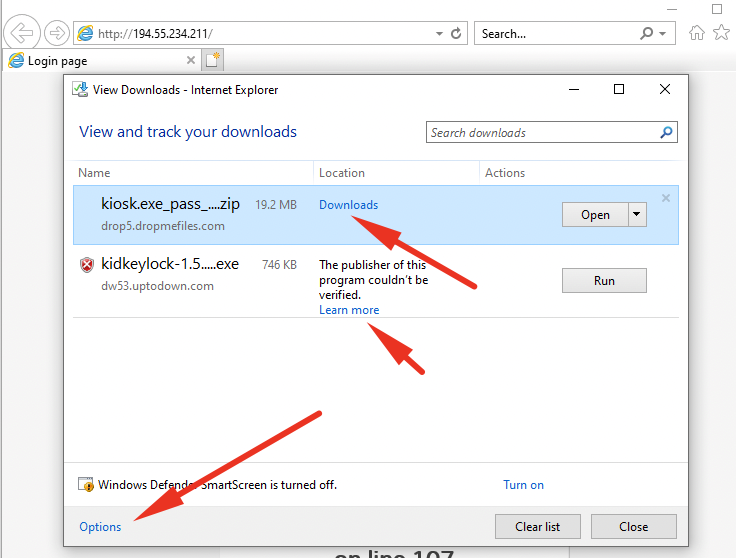Click the Internet Explorer icon in address bar

coord(85,33)
